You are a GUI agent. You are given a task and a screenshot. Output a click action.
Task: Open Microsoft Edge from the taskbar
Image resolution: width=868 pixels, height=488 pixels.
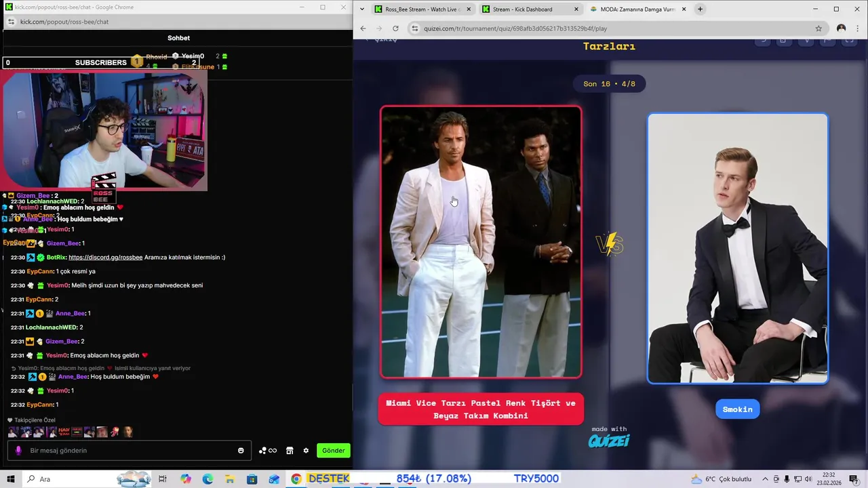(208, 479)
